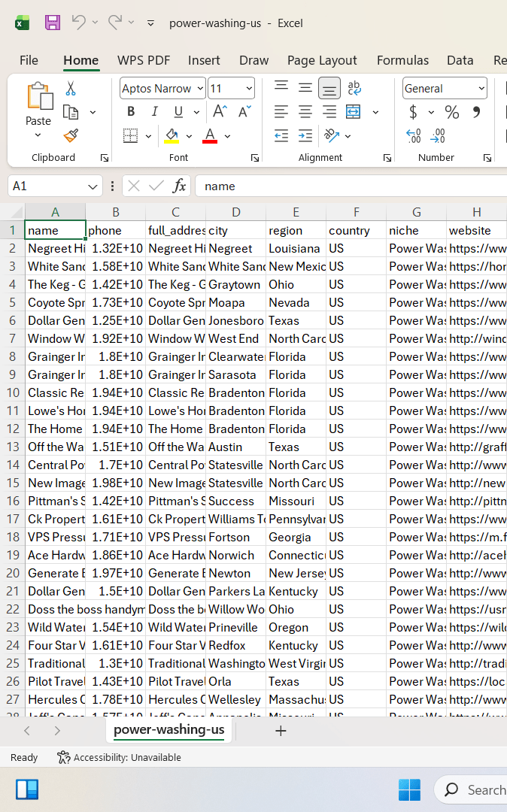The height and width of the screenshot is (812, 507).
Task: Click the Insert Function fx button
Action: [x=179, y=186]
